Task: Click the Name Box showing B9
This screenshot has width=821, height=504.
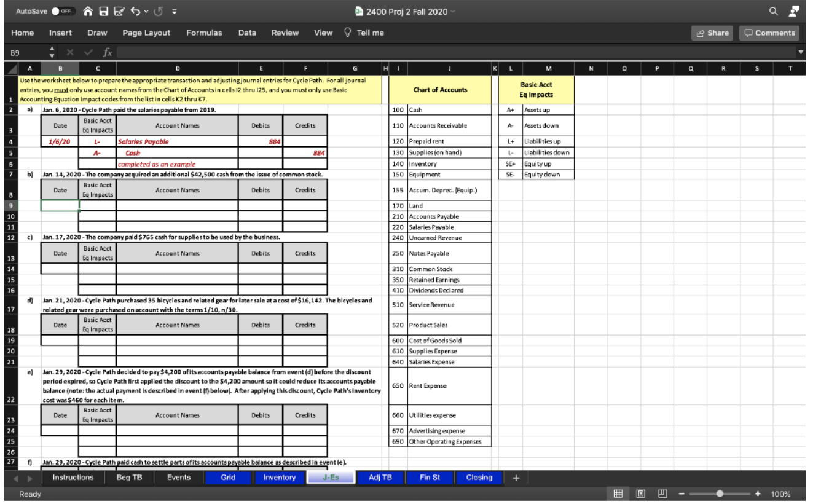Action: pos(25,53)
